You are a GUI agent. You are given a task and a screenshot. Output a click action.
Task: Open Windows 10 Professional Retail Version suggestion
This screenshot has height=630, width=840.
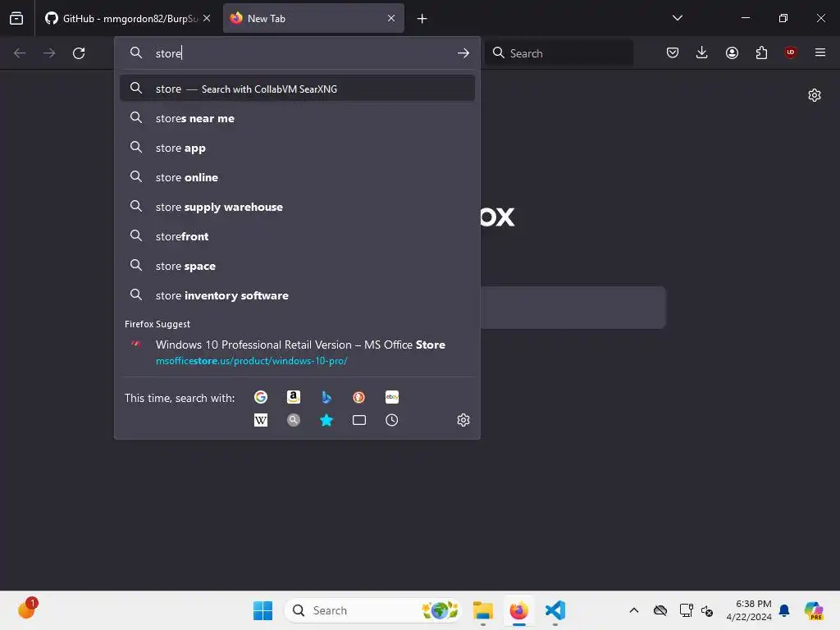(297, 352)
